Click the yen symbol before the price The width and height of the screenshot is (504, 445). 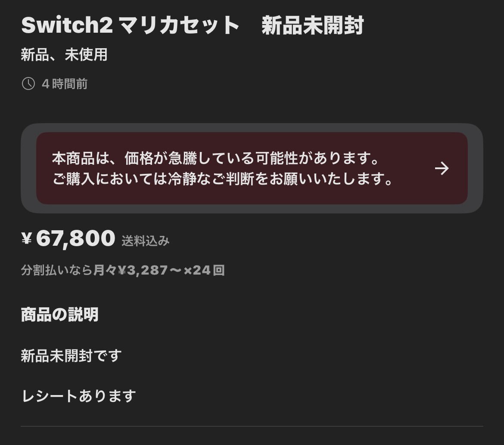pos(27,239)
